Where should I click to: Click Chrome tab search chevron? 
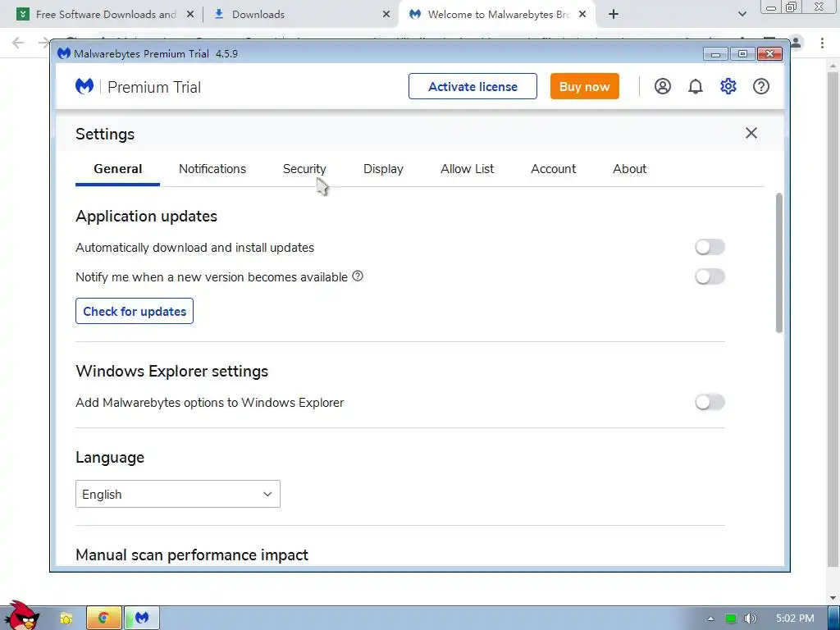click(742, 14)
